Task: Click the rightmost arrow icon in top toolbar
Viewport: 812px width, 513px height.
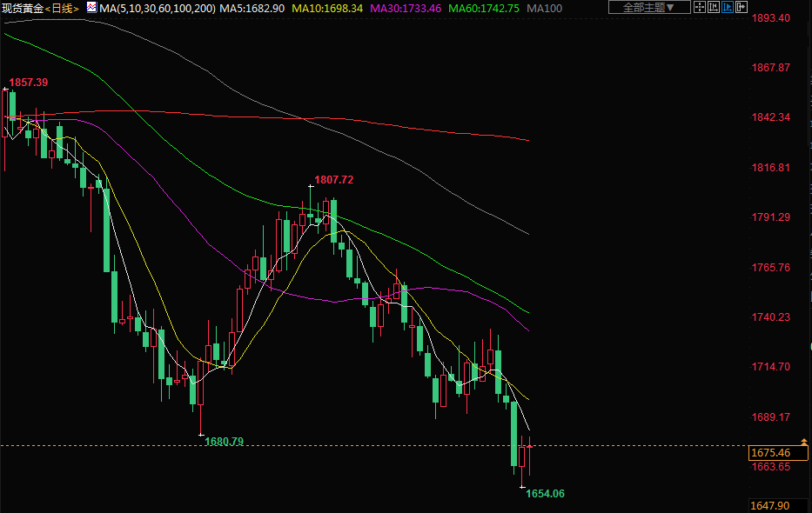Action: (742, 7)
